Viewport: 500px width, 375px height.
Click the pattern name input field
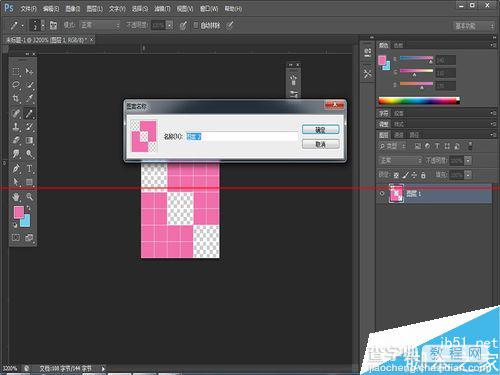pos(242,136)
